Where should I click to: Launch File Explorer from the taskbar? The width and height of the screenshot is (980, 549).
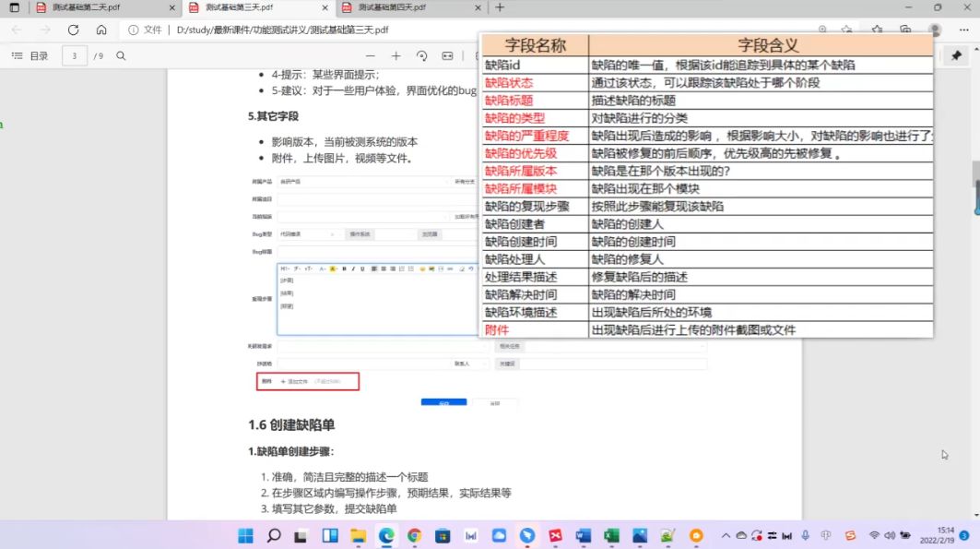click(359, 535)
